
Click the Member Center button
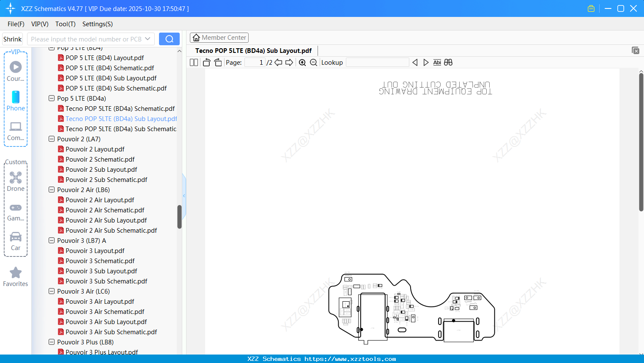219,37
